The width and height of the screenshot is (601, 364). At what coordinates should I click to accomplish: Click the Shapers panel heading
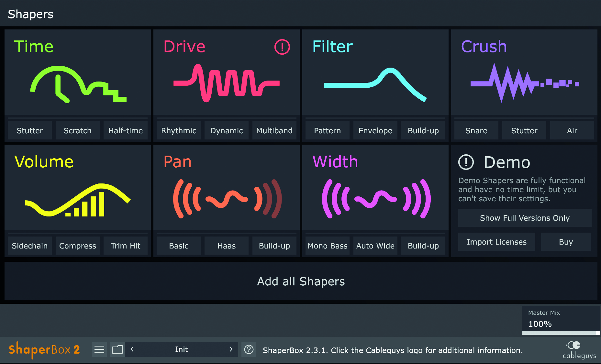[30, 14]
